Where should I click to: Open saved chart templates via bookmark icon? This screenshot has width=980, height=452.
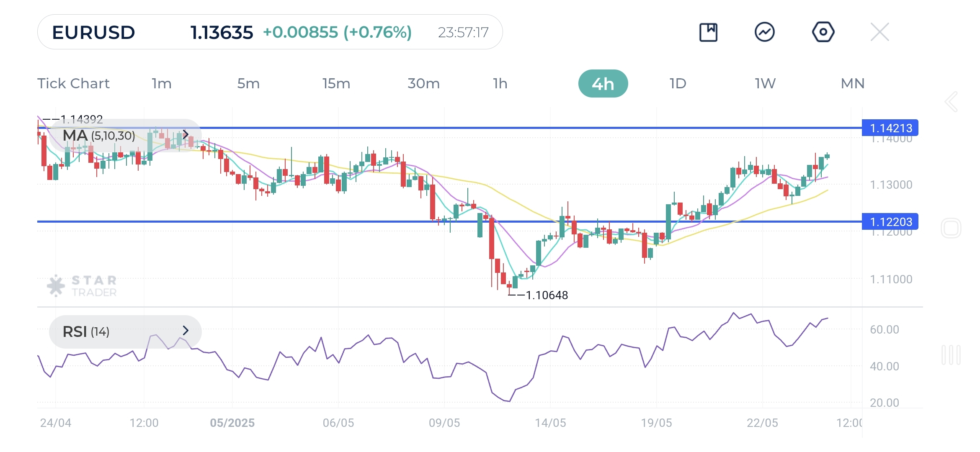tap(709, 31)
